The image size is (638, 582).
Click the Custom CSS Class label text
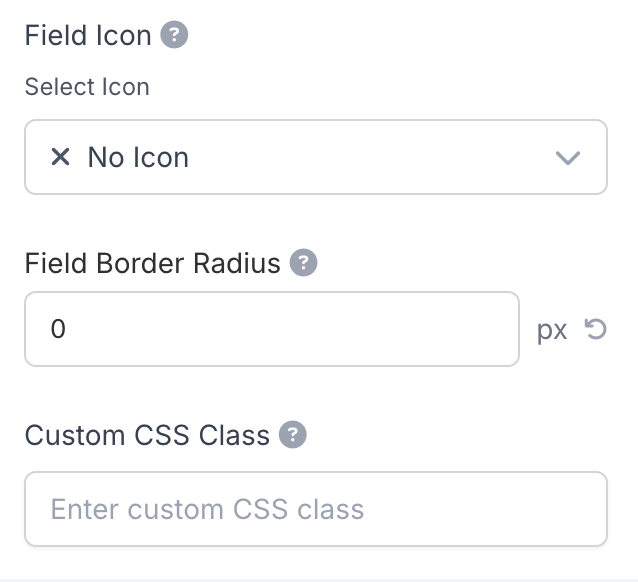[147, 435]
